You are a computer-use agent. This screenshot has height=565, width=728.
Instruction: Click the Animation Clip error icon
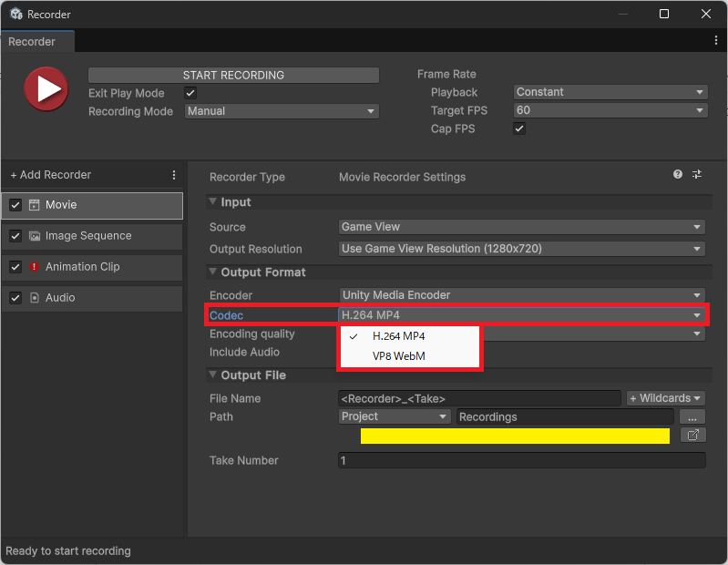pyautogui.click(x=35, y=267)
